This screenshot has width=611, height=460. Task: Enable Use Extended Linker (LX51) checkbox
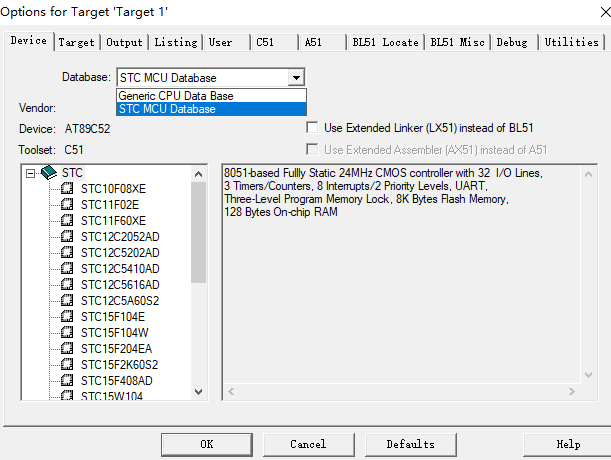[x=312, y=127]
